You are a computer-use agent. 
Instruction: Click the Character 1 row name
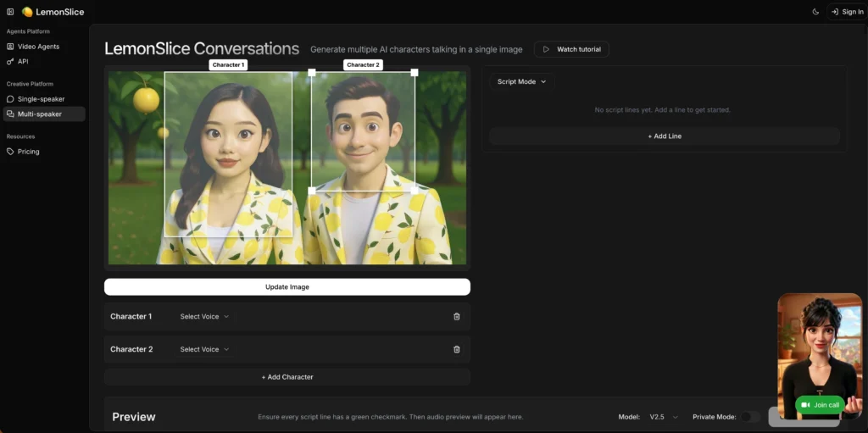click(x=131, y=317)
